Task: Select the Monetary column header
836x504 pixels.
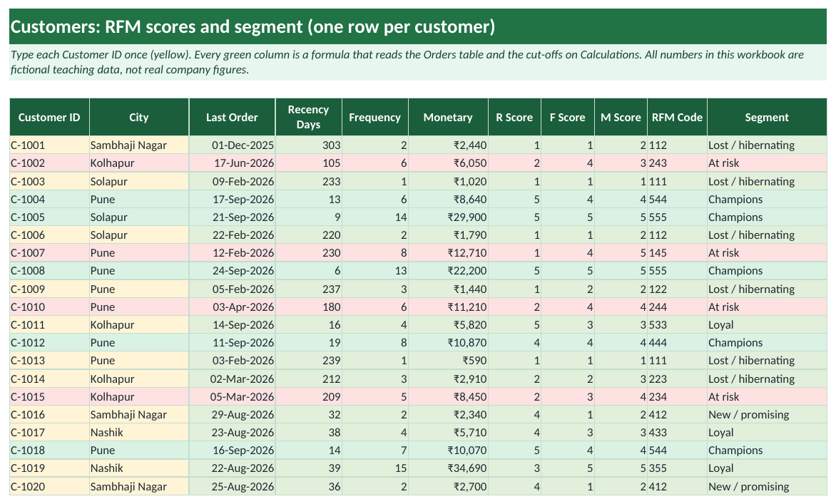Action: pos(448,117)
